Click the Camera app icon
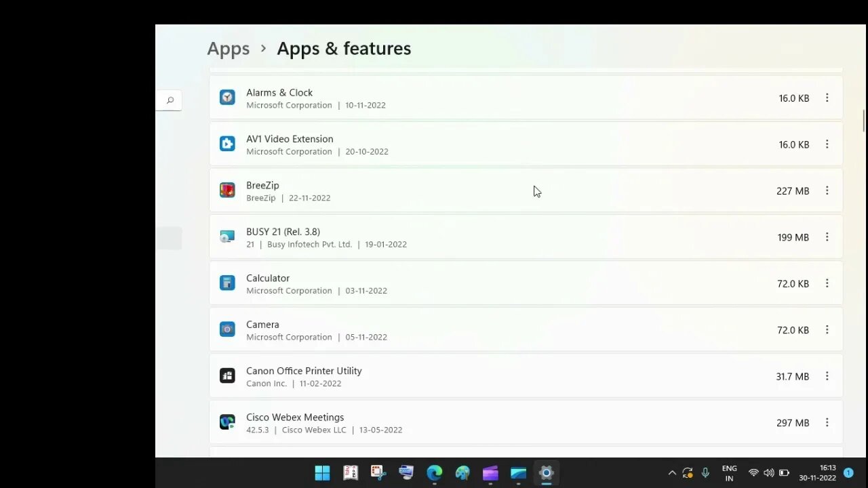The width and height of the screenshot is (868, 488). (x=227, y=329)
